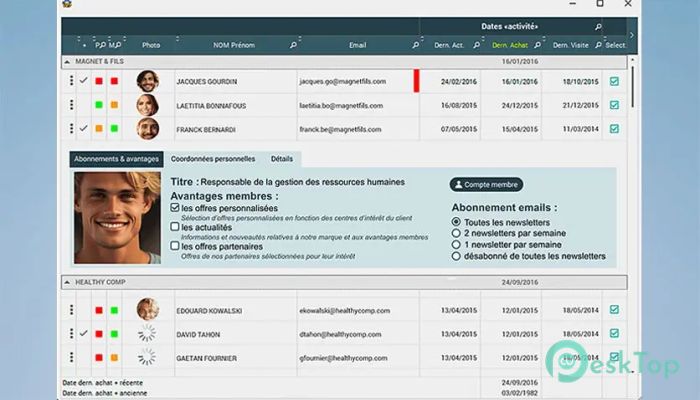
Task: Toggle selection checkbox for Laetitia Bonnafous
Action: [614, 105]
